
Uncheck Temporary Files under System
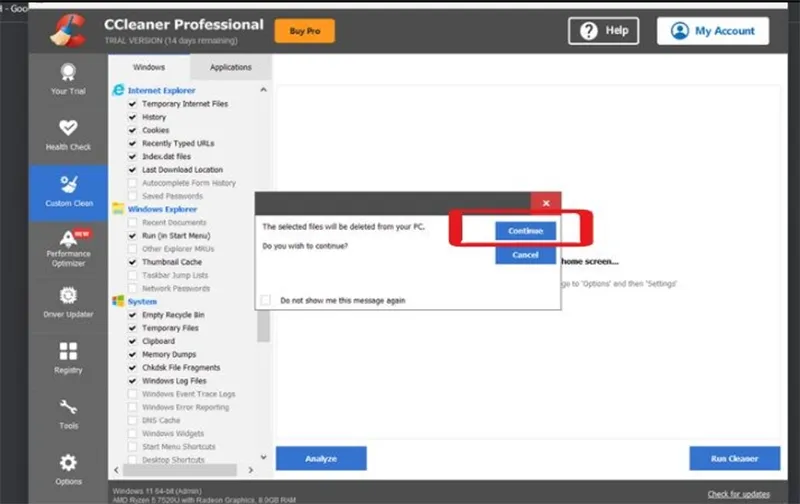pyautogui.click(x=132, y=328)
